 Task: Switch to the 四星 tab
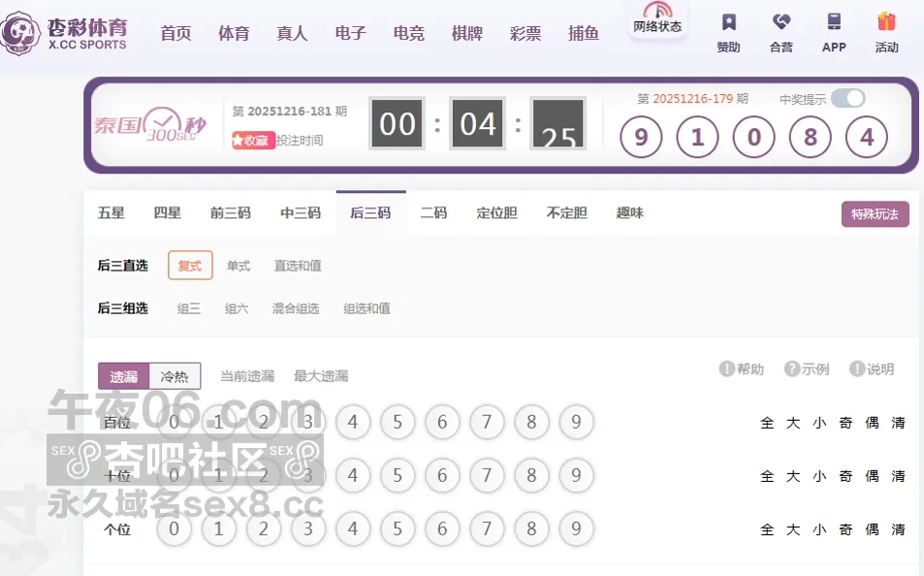[x=168, y=212]
